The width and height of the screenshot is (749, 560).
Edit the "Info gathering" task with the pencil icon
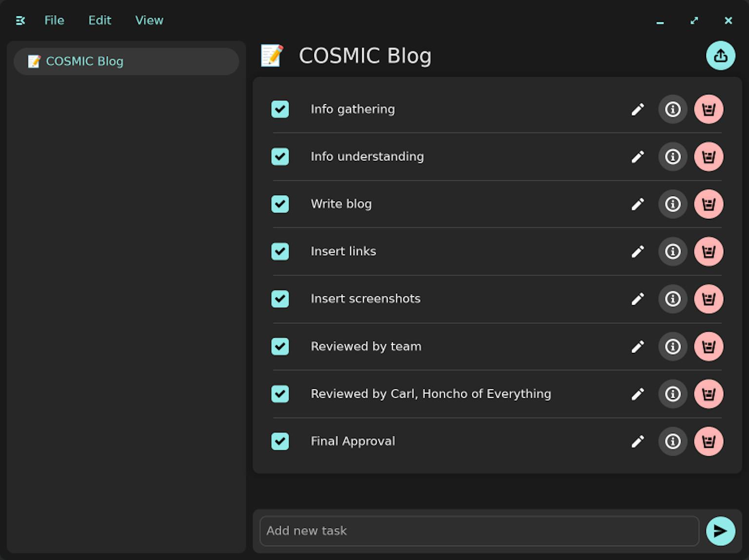coord(637,109)
